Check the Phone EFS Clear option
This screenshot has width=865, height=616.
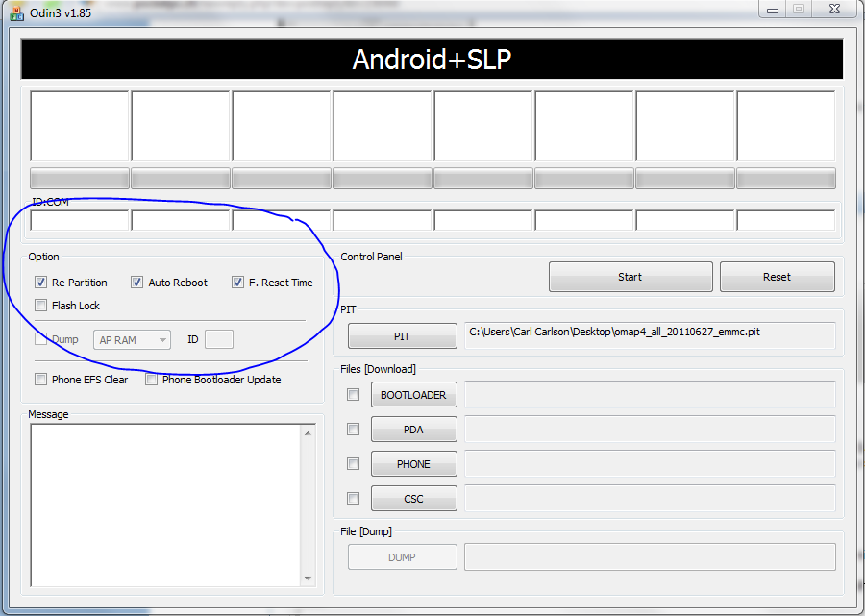(x=40, y=380)
